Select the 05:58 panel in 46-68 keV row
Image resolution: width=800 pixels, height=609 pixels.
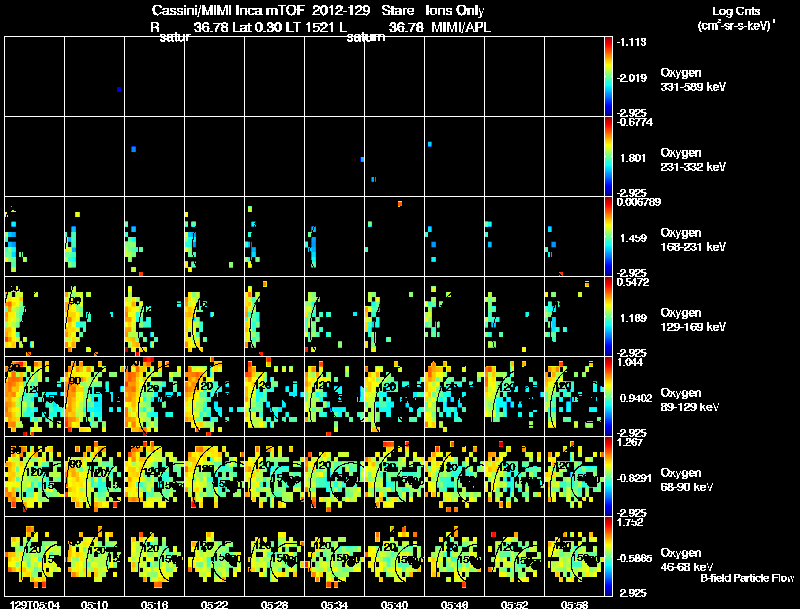574,556
